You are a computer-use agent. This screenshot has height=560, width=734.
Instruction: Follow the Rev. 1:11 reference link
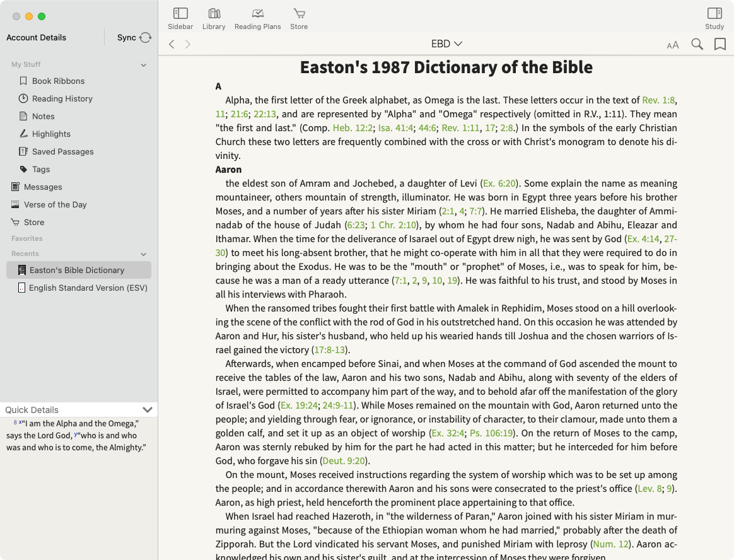460,128
